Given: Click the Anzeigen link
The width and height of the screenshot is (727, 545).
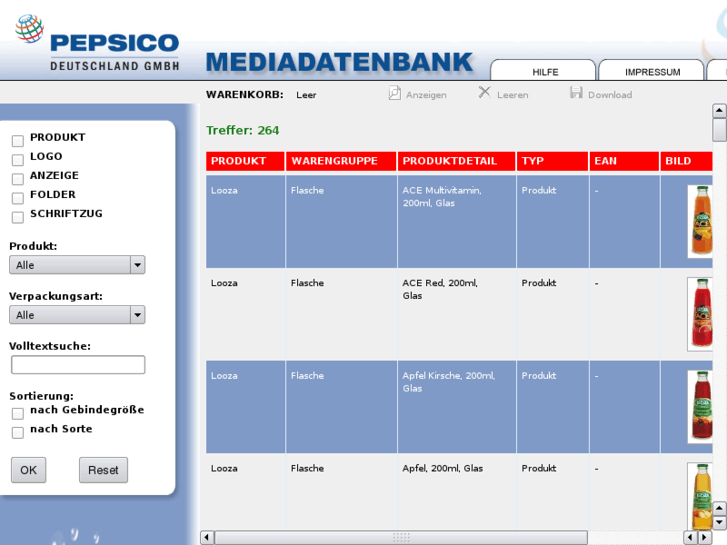Looking at the screenshot, I should 426,95.
